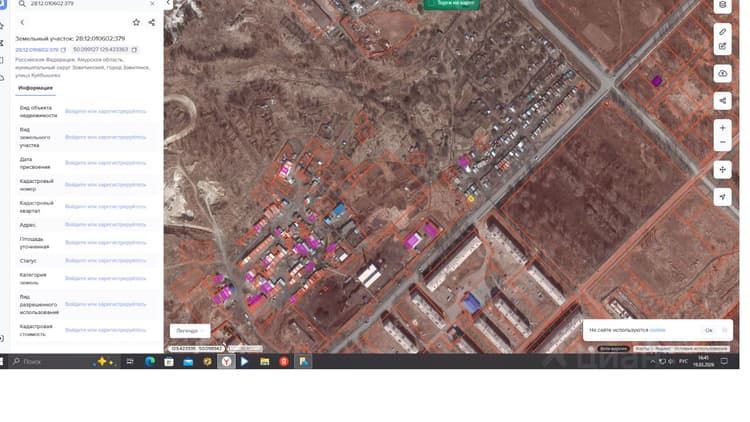Expand the Легенда dropdown on the map
This screenshot has height=422, width=750.
pyautogui.click(x=190, y=331)
